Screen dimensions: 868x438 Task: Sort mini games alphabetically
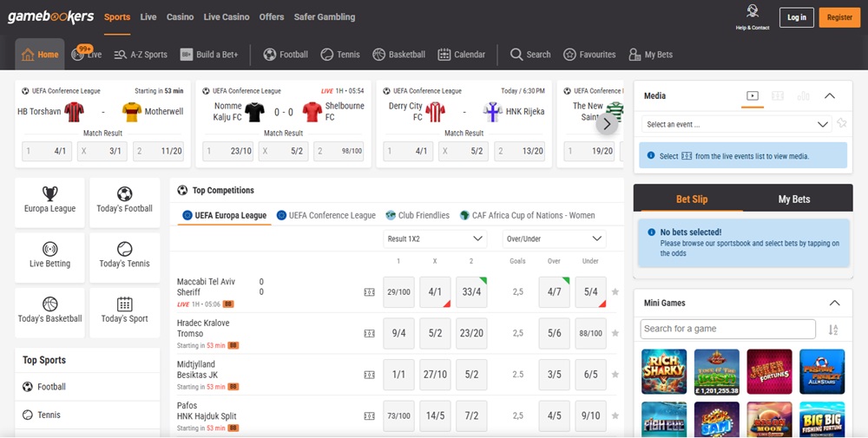click(833, 330)
